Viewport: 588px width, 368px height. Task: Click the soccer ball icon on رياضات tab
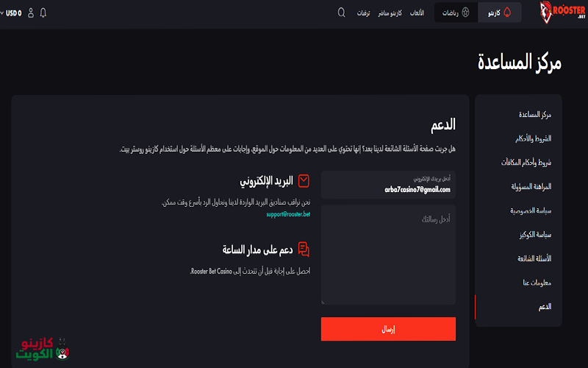point(465,13)
